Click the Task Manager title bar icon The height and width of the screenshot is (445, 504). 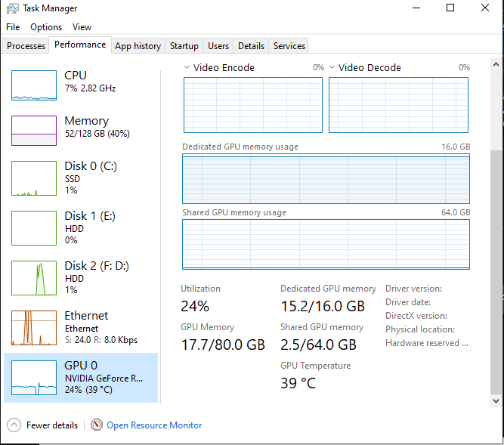pyautogui.click(x=11, y=8)
